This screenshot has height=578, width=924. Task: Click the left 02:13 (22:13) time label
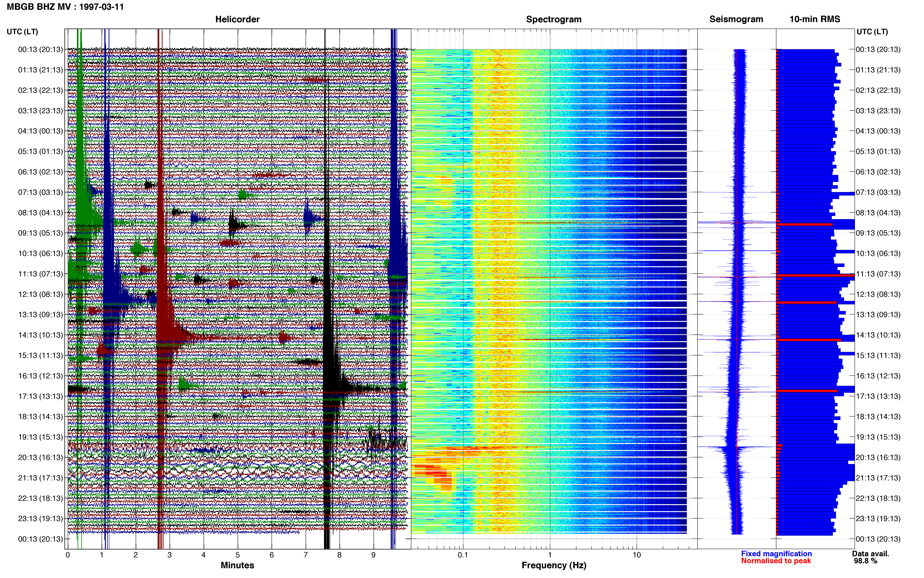(x=41, y=90)
